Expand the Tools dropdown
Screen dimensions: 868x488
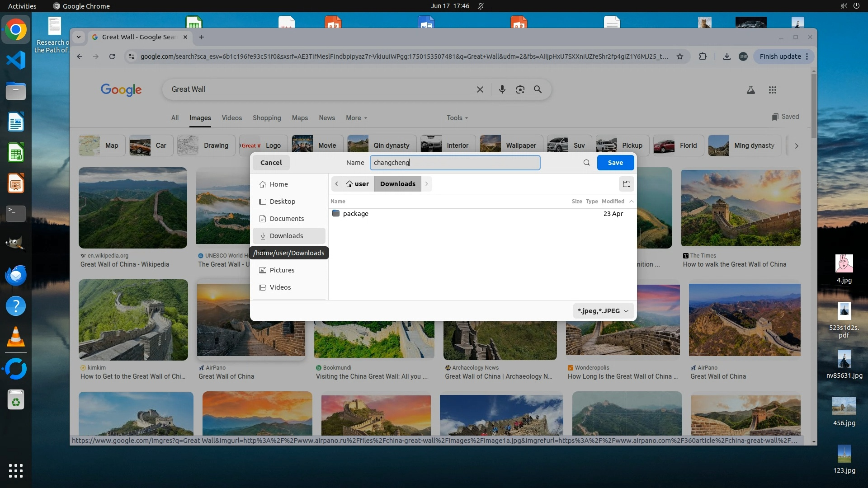pos(457,118)
